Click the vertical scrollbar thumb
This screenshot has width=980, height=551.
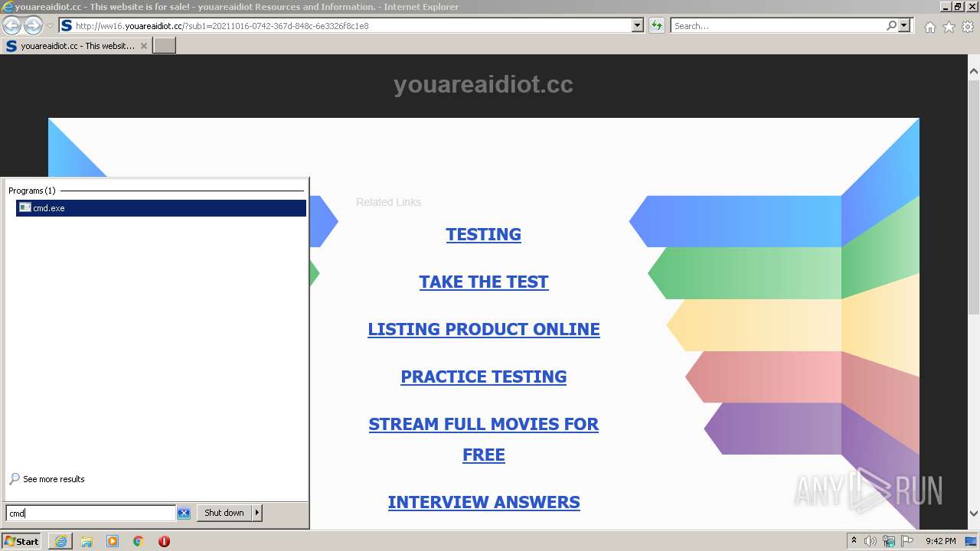[x=974, y=197]
